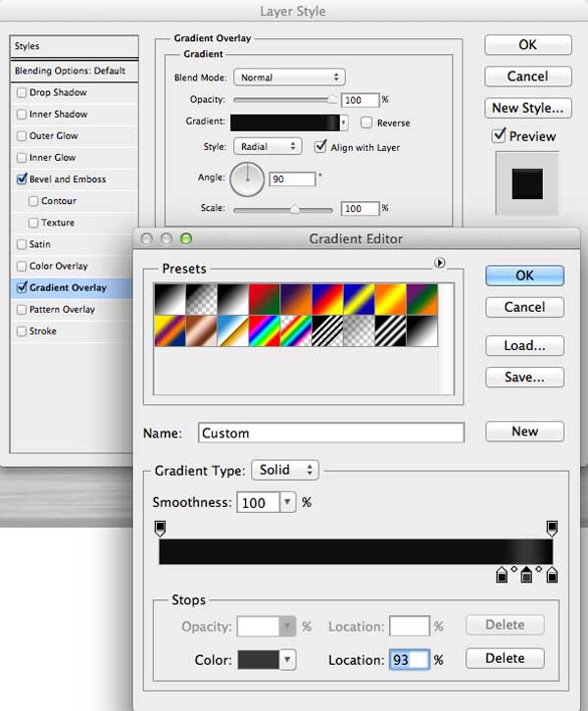Select the transparent rainbow preset with checkerboard
This screenshot has height=711, width=588.
(296, 331)
